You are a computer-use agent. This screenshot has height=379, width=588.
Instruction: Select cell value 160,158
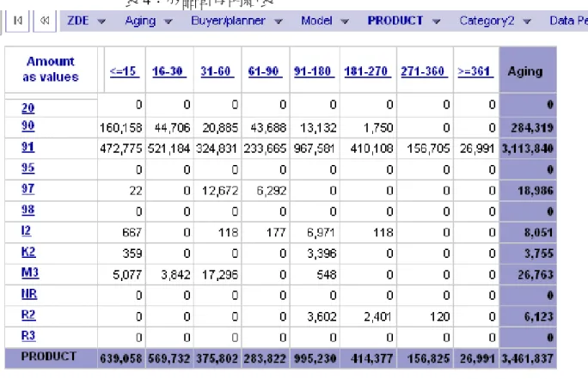[x=120, y=128]
